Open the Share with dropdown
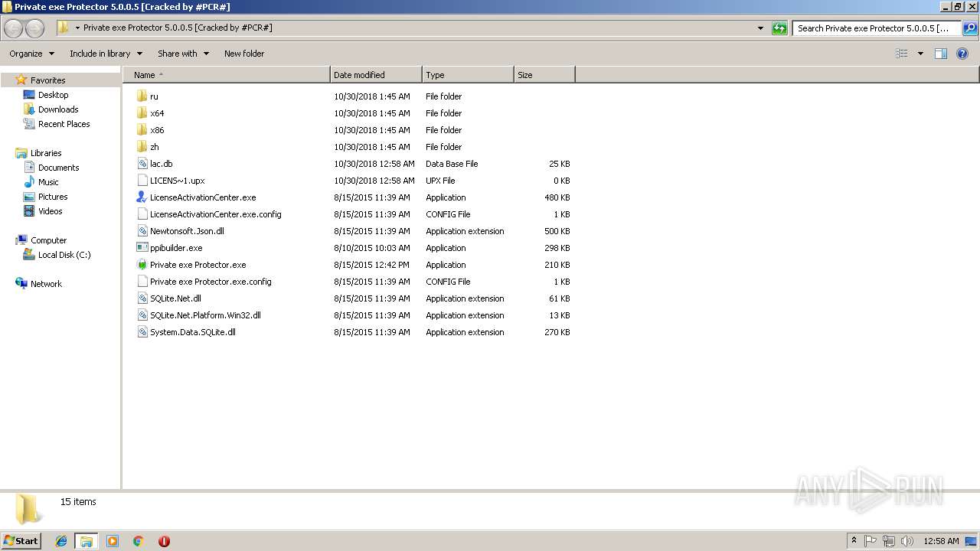 (x=183, y=54)
